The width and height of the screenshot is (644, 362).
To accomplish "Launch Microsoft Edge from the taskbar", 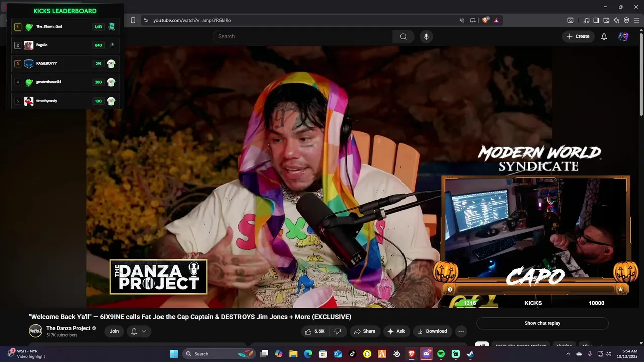I will tap(308, 354).
